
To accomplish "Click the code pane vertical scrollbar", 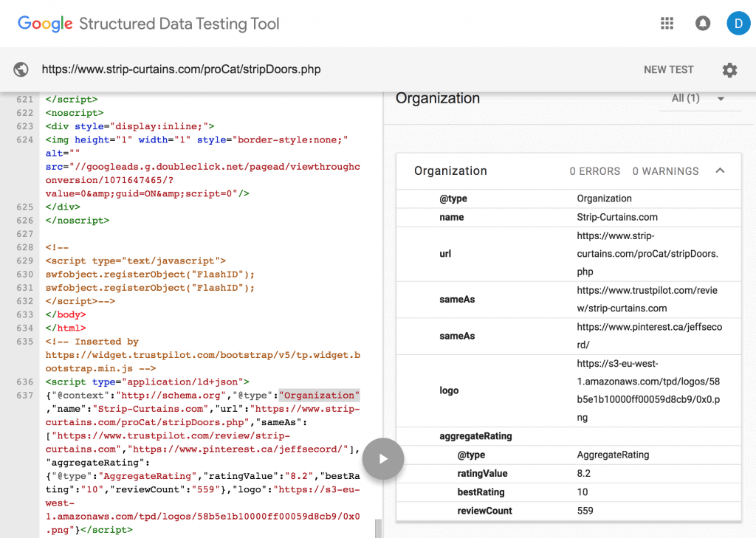I will [x=379, y=528].
